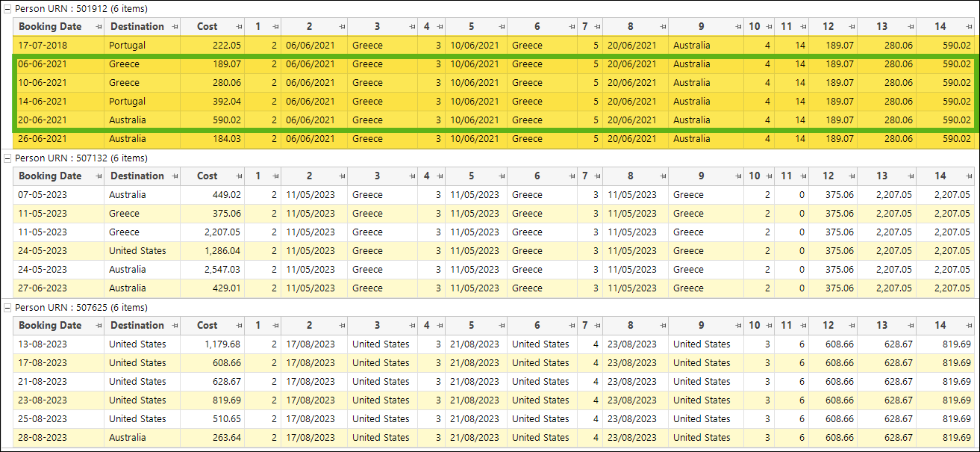
Task: Pin Booking Date column in group 501912
Action: click(x=99, y=27)
